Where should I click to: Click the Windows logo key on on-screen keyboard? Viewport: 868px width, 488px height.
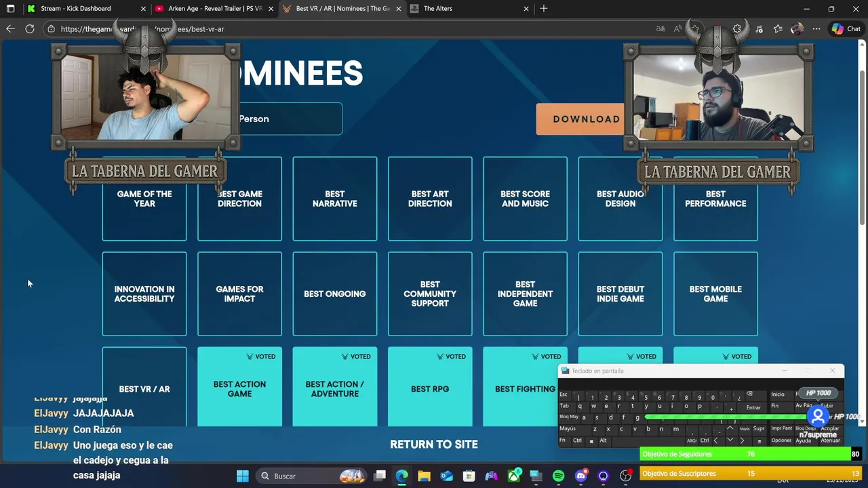click(591, 441)
